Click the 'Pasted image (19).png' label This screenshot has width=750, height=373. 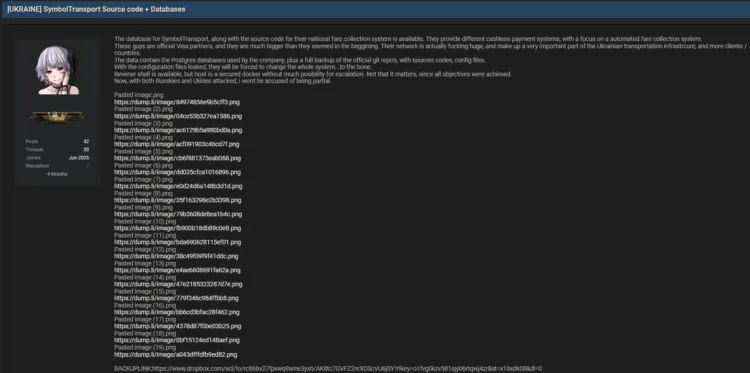pyautogui.click(x=145, y=347)
